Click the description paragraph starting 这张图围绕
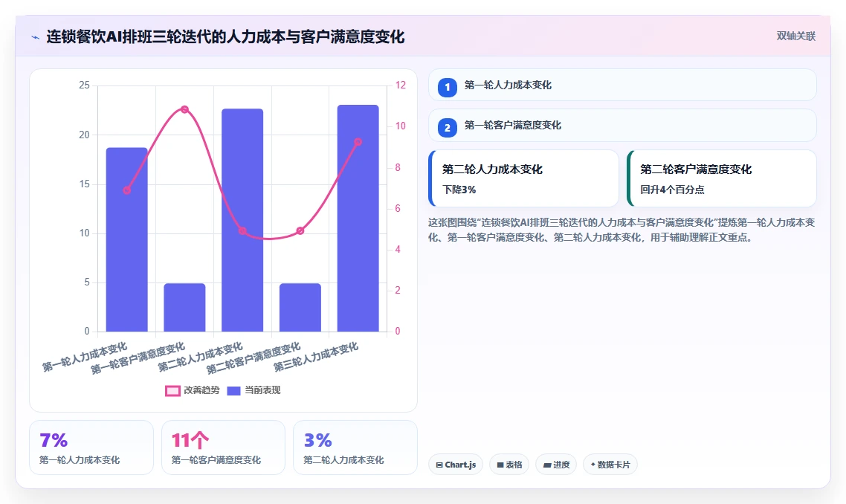Viewport: 846px width, 504px height. click(x=621, y=230)
